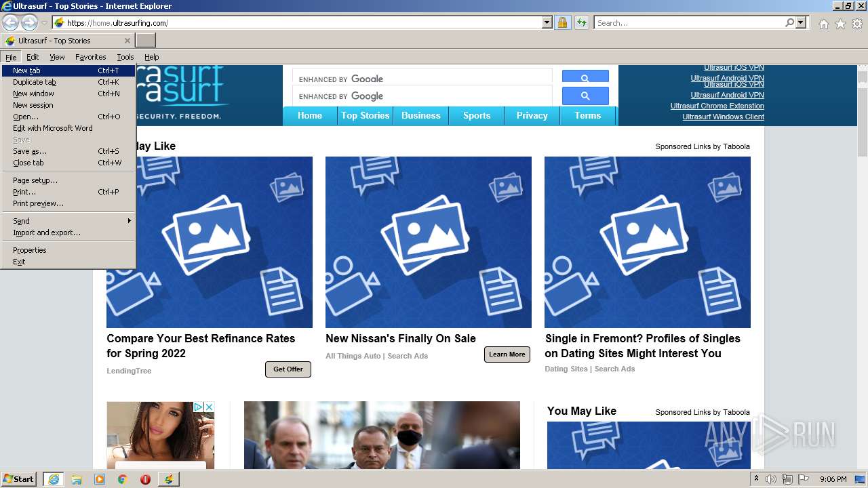Go to Home in site navigation
This screenshot has height=488, width=868.
[x=310, y=116]
